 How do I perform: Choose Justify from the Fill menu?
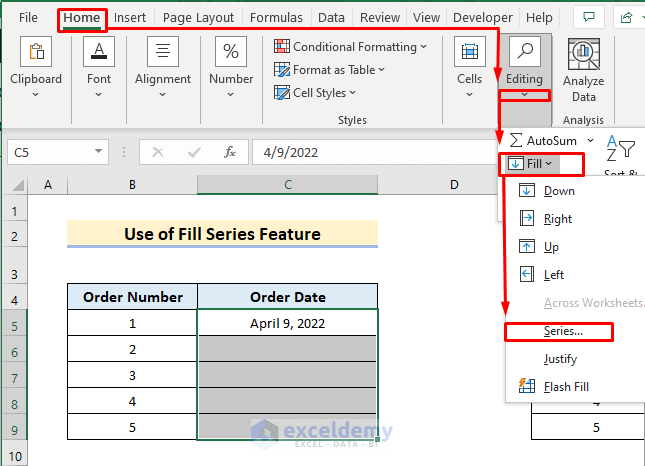point(575,359)
